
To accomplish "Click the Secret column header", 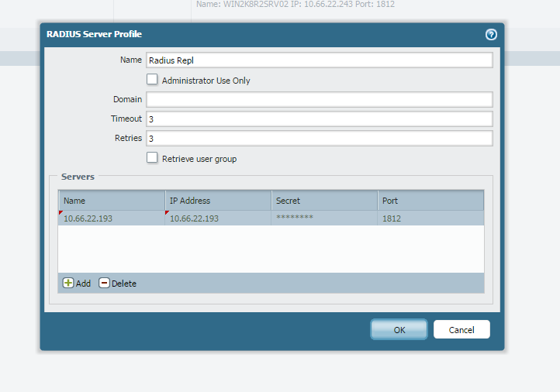I will pyautogui.click(x=324, y=201).
